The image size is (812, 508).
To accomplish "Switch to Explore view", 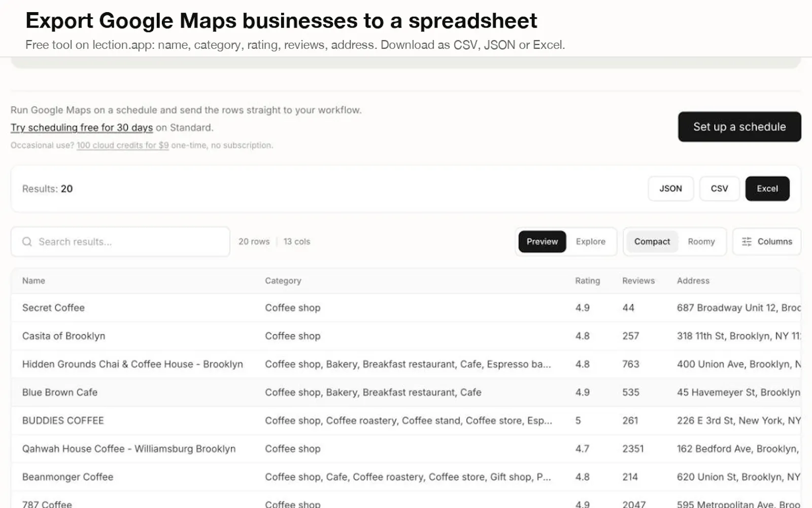I will pyautogui.click(x=591, y=242).
